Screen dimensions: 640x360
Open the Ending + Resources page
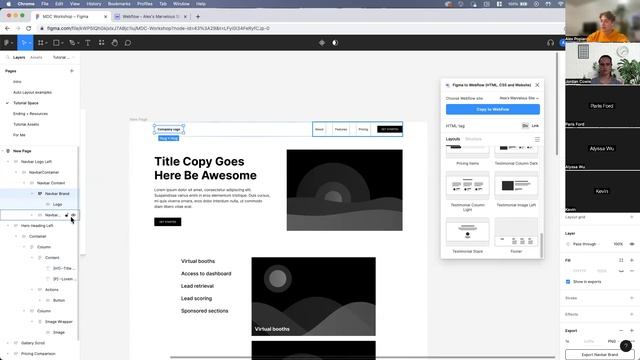(x=30, y=114)
